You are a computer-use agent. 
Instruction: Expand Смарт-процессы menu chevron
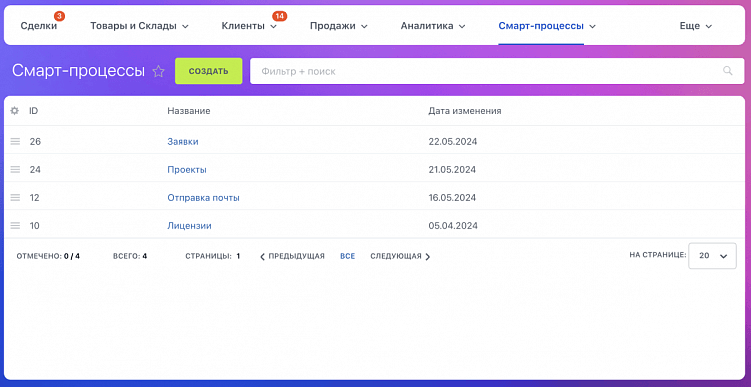click(x=592, y=26)
